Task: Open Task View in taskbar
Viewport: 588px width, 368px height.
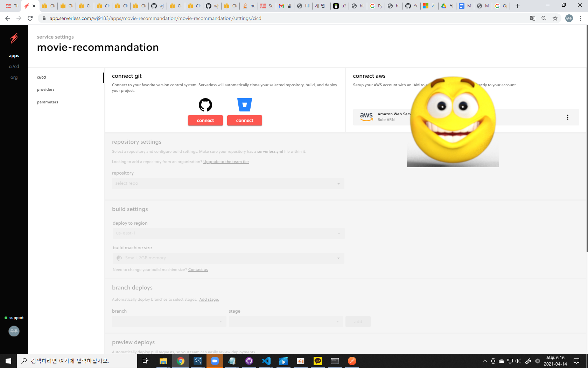Action: tap(146, 361)
